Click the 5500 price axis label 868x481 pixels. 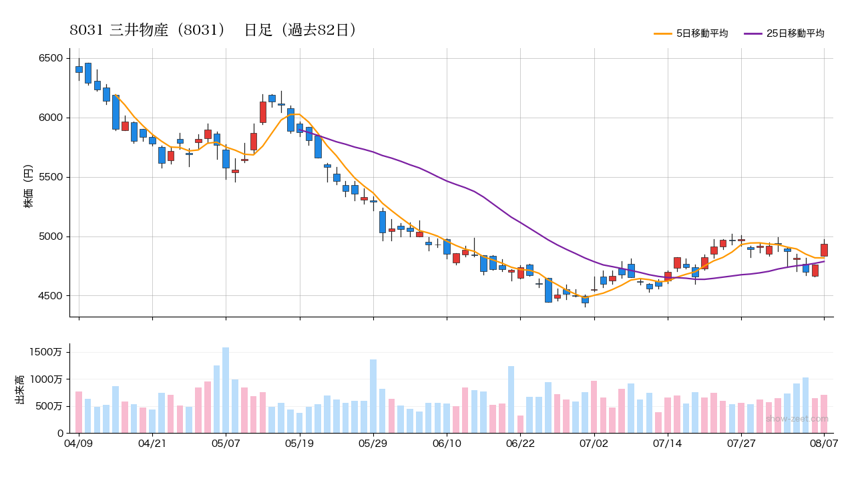51,178
